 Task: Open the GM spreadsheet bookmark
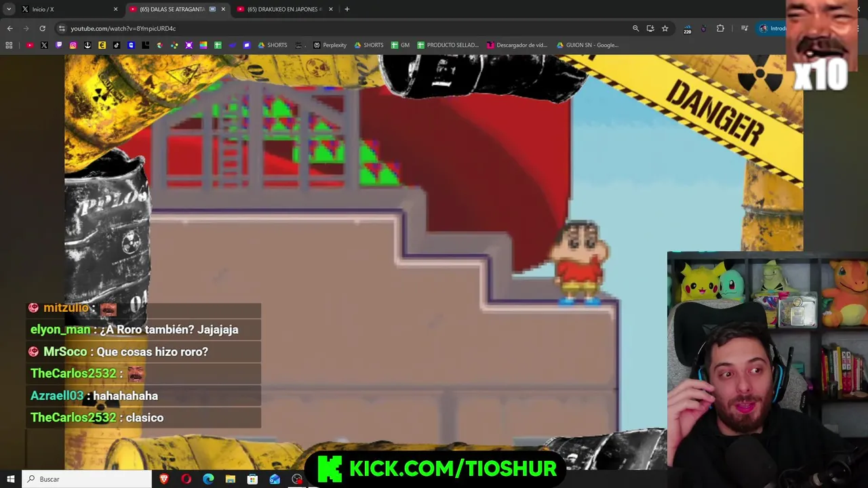click(x=400, y=45)
